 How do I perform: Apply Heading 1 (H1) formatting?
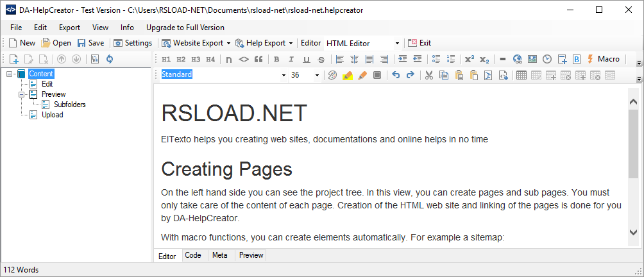pos(166,60)
